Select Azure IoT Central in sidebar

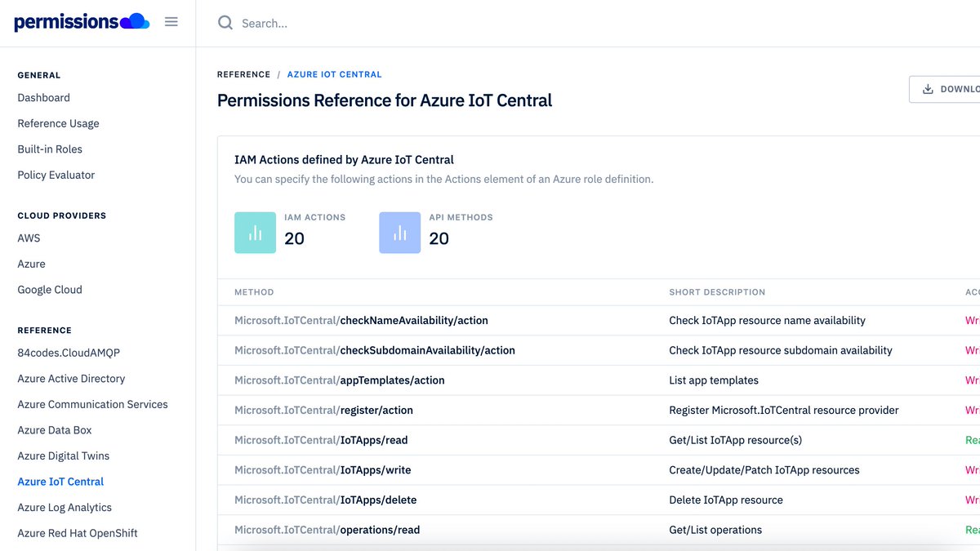[x=60, y=482]
